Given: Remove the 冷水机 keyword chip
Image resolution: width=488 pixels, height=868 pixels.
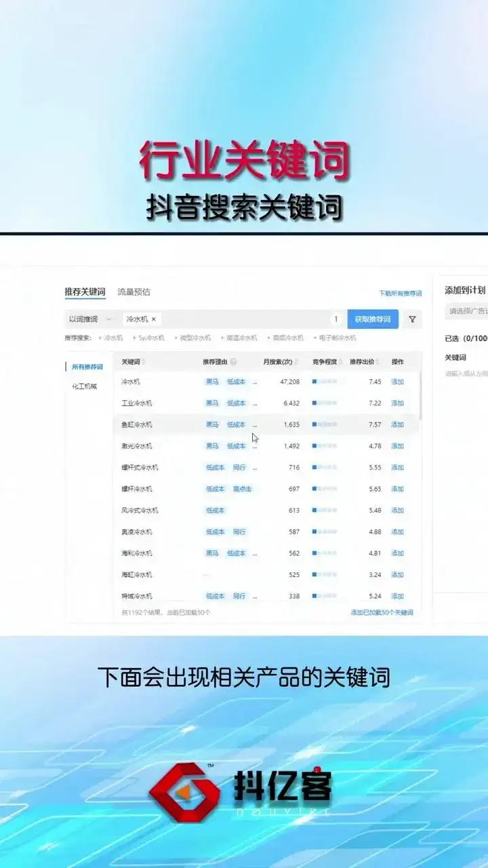Looking at the screenshot, I should [x=153, y=319].
